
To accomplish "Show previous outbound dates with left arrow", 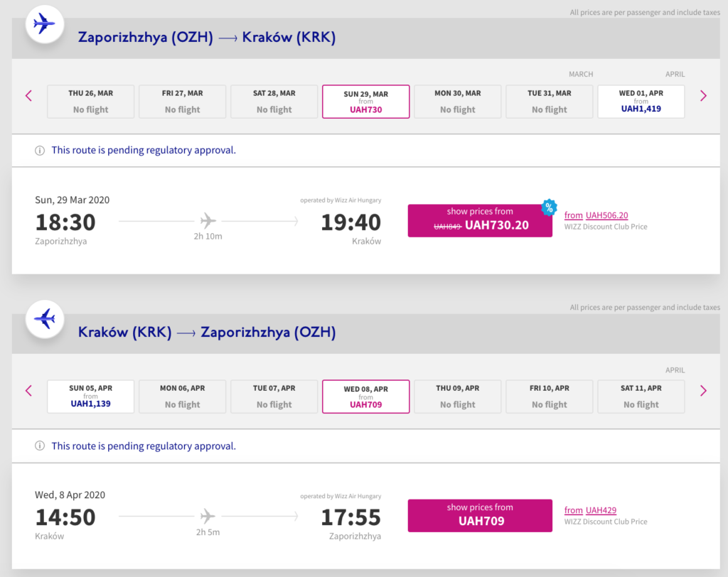I will point(28,96).
